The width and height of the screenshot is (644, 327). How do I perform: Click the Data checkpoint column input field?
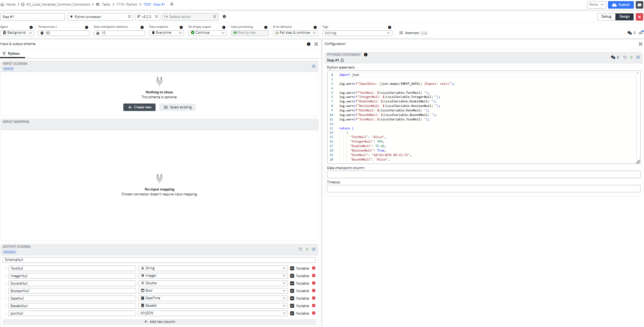483,174
